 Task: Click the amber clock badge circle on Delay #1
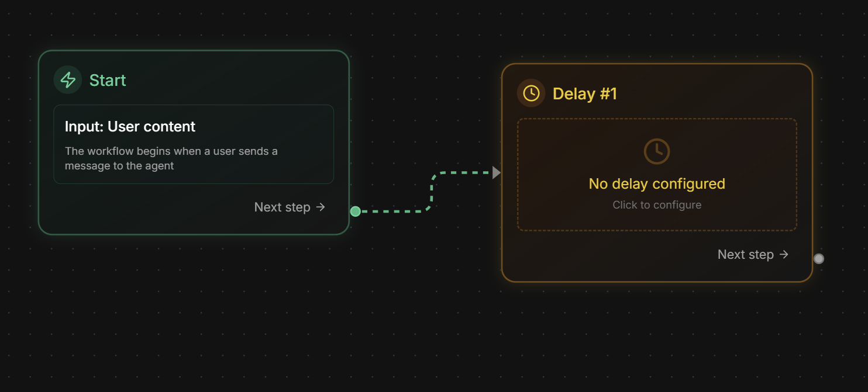pos(531,93)
